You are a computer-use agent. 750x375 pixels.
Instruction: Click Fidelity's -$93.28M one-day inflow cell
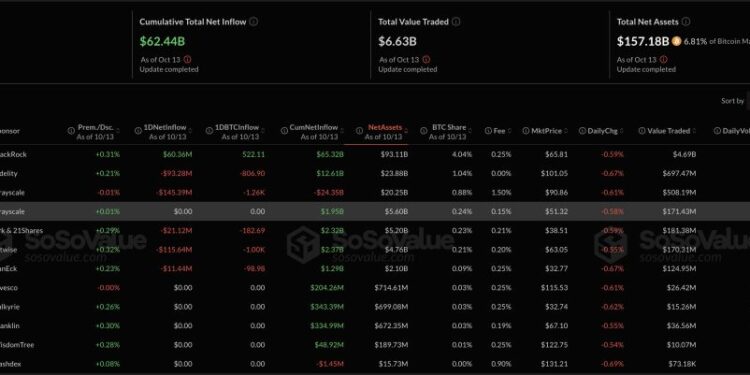point(176,173)
